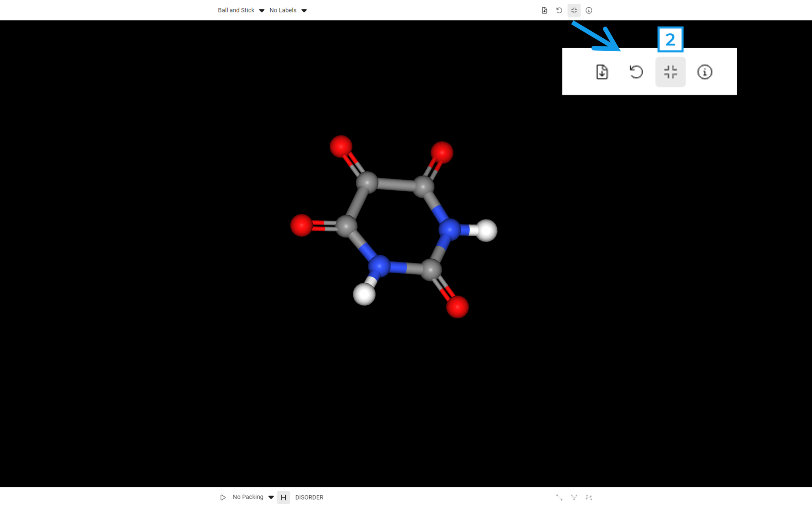Screen dimensions: 812x507
Task: Reset the molecule orientation
Action: click(559, 10)
